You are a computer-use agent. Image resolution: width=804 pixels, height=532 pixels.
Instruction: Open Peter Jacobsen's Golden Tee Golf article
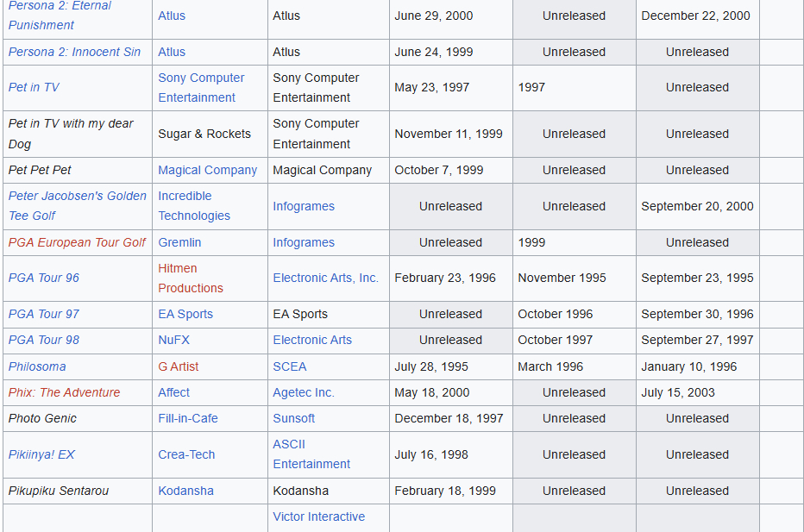77,205
